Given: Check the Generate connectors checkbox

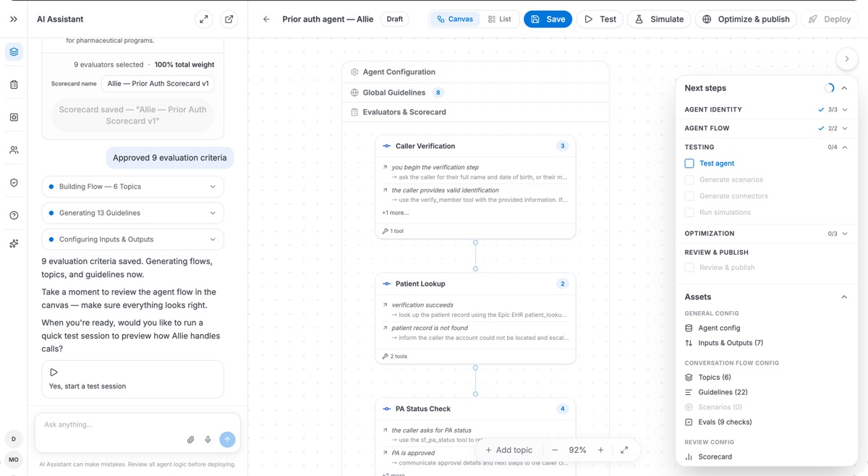Looking at the screenshot, I should tap(689, 196).
